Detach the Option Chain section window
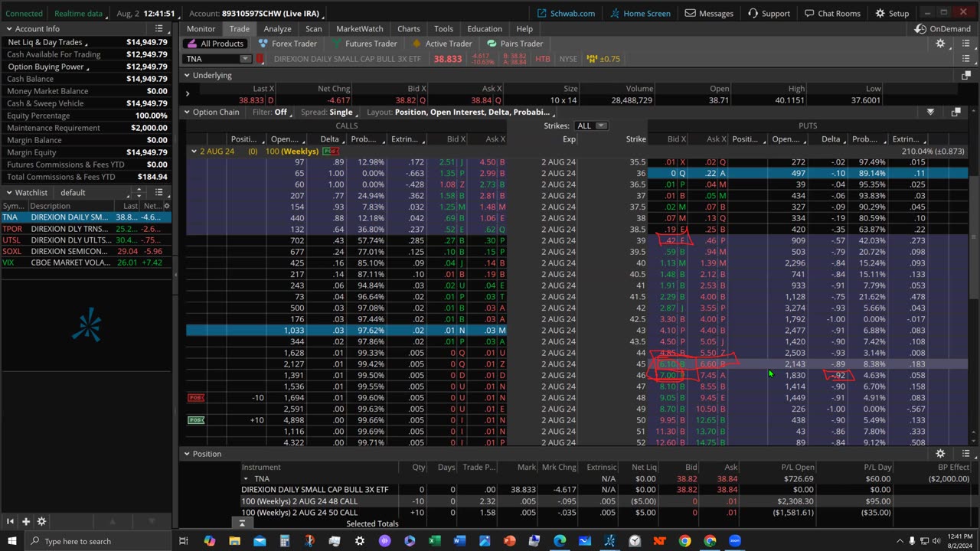Viewport: 980px width, 551px height. click(x=955, y=112)
